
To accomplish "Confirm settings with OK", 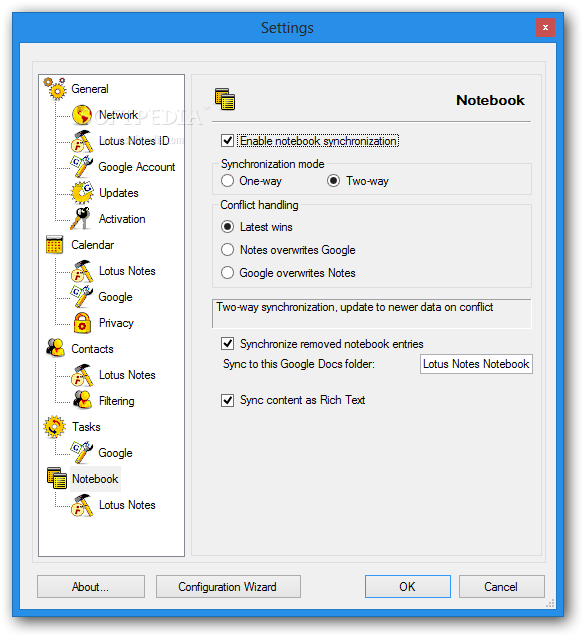I will coord(408,586).
